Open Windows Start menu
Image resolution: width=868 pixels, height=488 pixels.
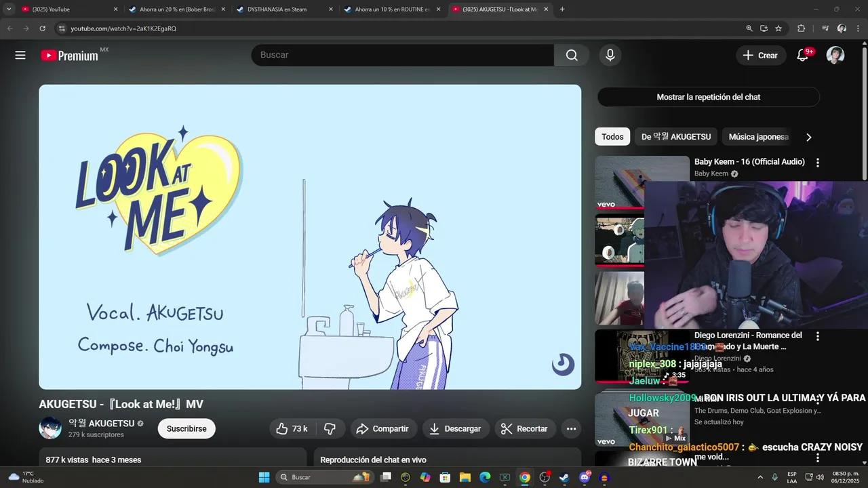264,477
